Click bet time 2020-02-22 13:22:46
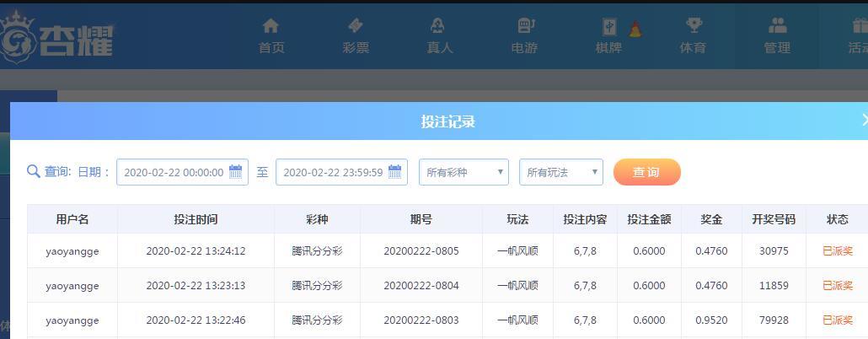Screen dimensions: 868x339 tap(196, 320)
